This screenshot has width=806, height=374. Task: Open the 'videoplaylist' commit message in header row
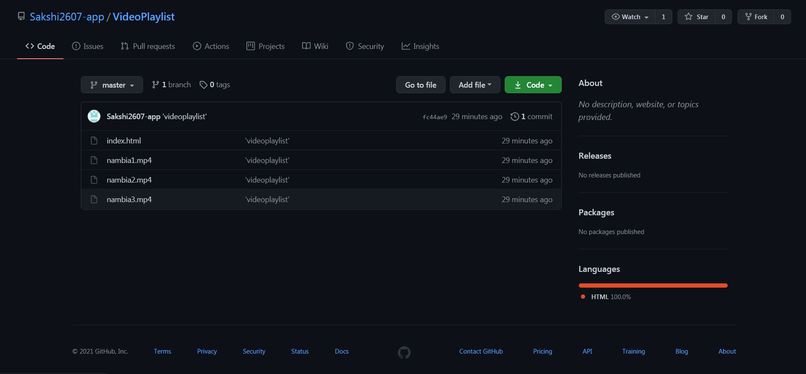185,117
